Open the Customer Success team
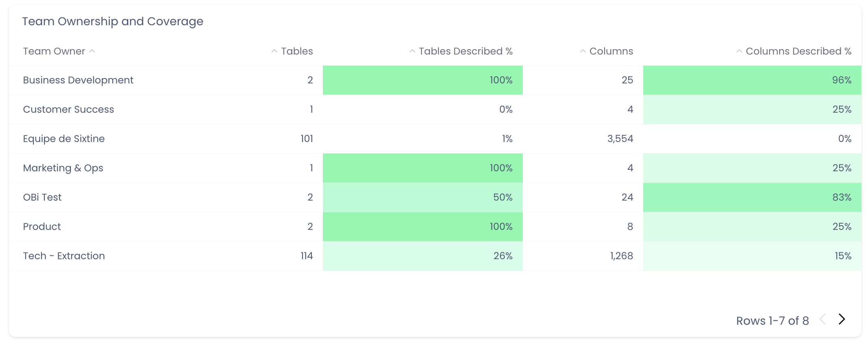Viewport: 868px width, 341px height. click(68, 109)
